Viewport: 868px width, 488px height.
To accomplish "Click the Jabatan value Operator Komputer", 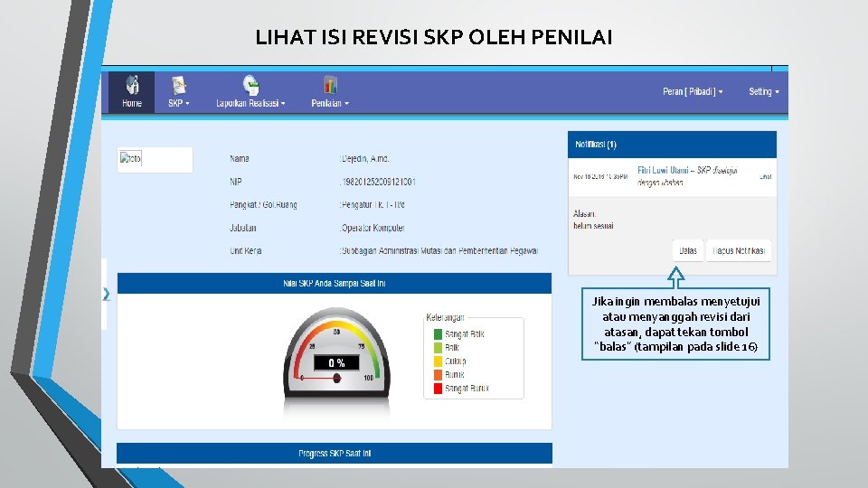I will pyautogui.click(x=372, y=228).
